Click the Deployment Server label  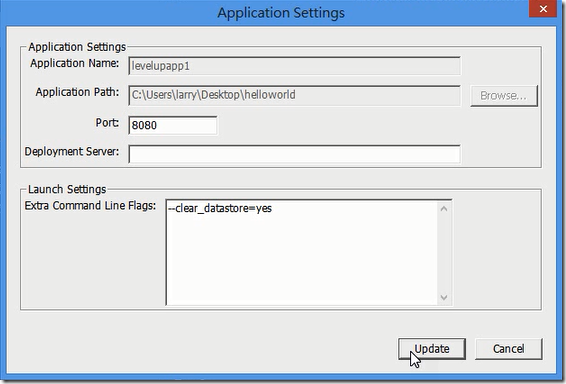[x=71, y=152]
